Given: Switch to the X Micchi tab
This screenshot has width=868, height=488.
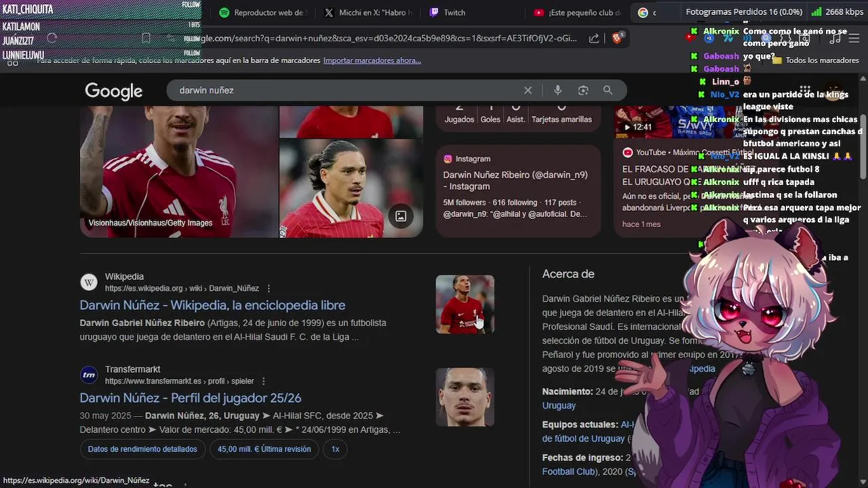Looking at the screenshot, I should click(x=368, y=12).
